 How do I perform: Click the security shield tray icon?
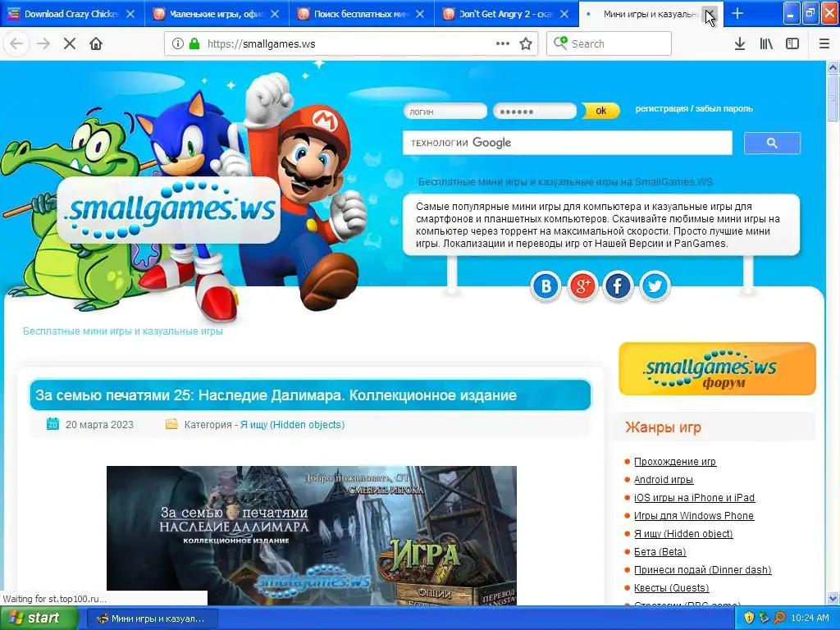(749, 618)
